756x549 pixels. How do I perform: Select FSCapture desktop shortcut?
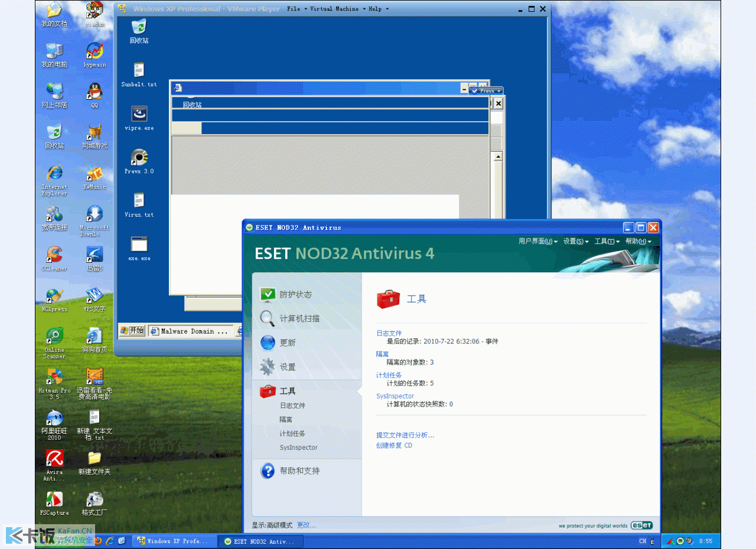coord(54,503)
